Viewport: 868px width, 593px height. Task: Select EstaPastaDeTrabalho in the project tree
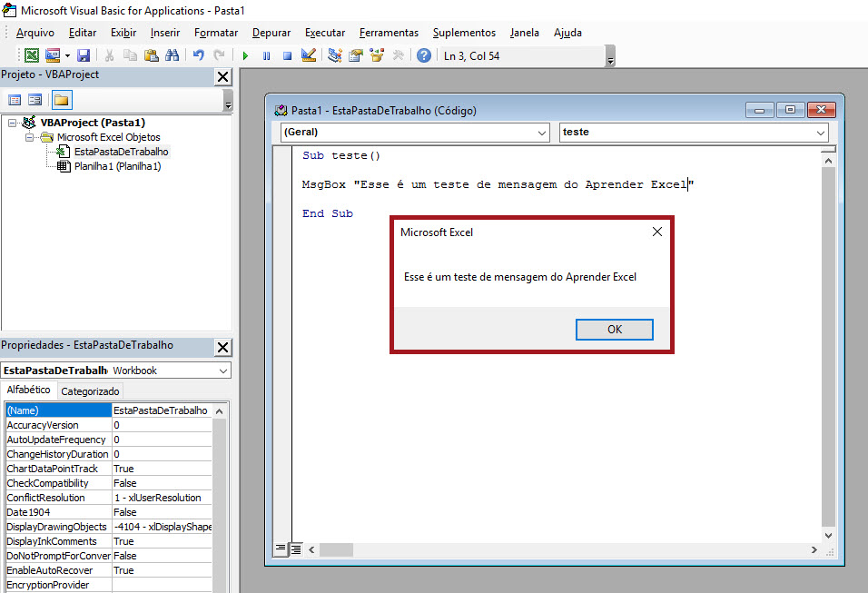[122, 152]
